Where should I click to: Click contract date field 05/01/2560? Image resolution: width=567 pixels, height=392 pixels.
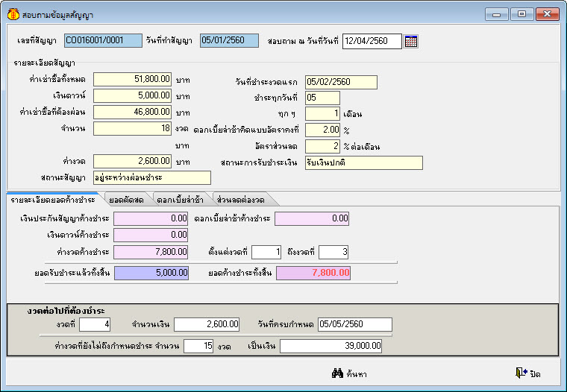coord(229,40)
